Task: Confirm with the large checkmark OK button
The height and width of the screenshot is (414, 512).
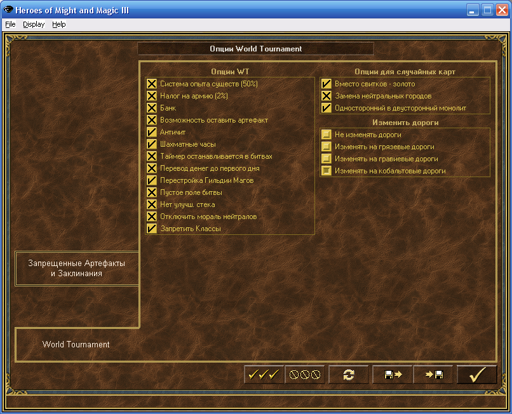Action: [477, 375]
